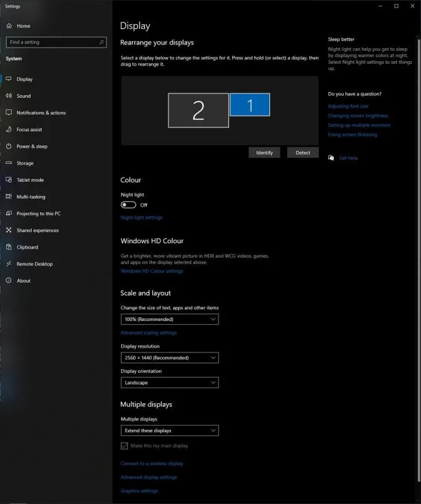Open Tablet mode page
421x504 pixels.
click(30, 180)
